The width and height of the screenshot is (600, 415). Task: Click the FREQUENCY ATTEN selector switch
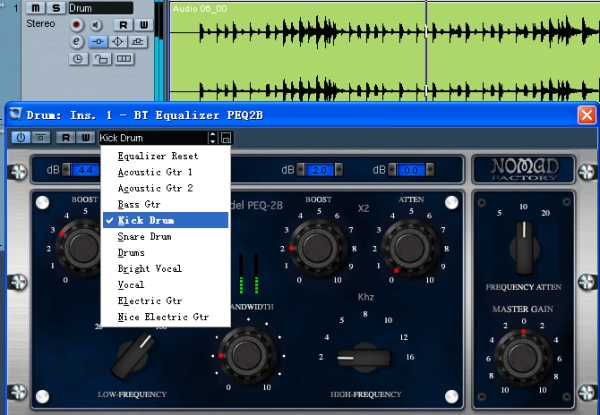point(524,248)
